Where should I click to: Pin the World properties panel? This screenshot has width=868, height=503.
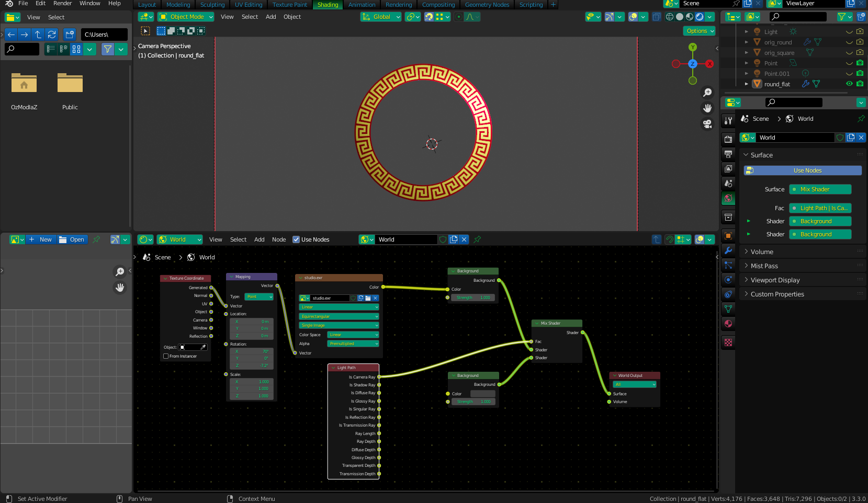coord(861,119)
